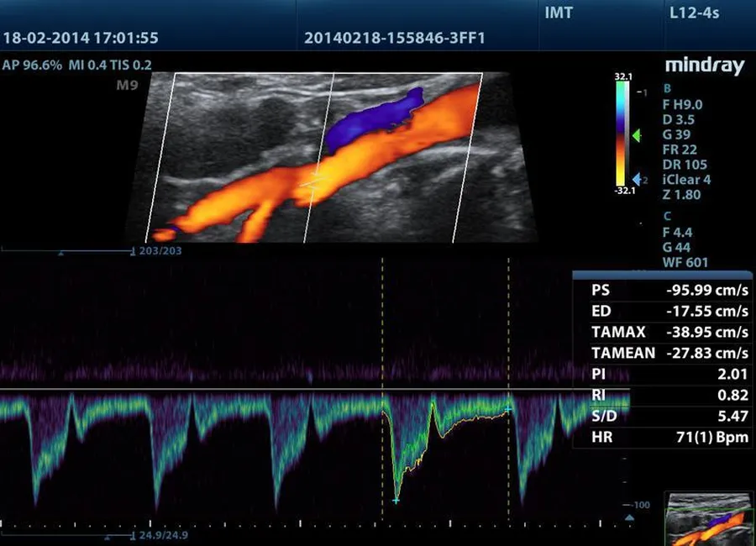Click the Doppler sample gate on the vessel
756x546 pixels.
pyautogui.click(x=313, y=179)
